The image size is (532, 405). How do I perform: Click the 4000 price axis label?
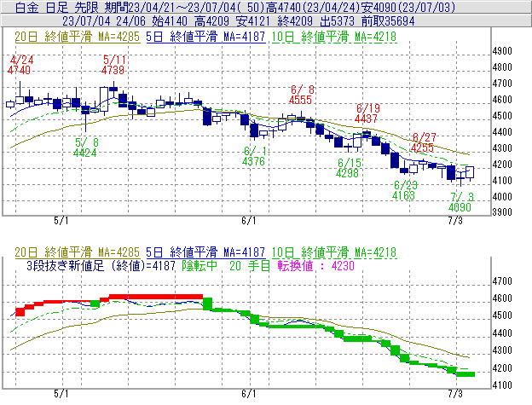(502, 196)
